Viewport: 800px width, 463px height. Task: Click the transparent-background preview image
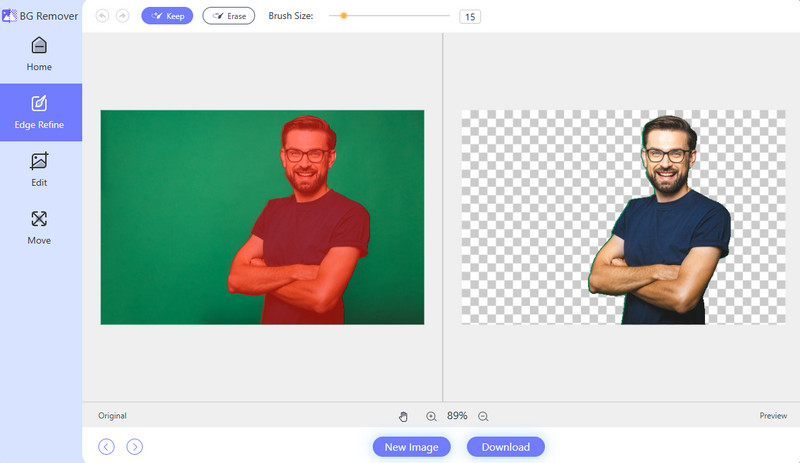pyautogui.click(x=622, y=217)
